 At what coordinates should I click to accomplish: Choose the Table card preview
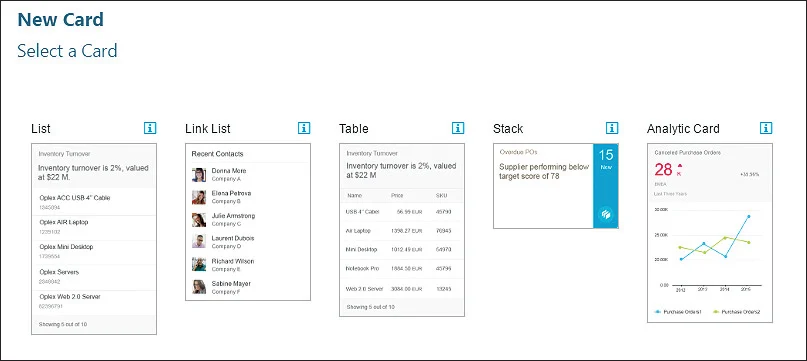[401, 230]
